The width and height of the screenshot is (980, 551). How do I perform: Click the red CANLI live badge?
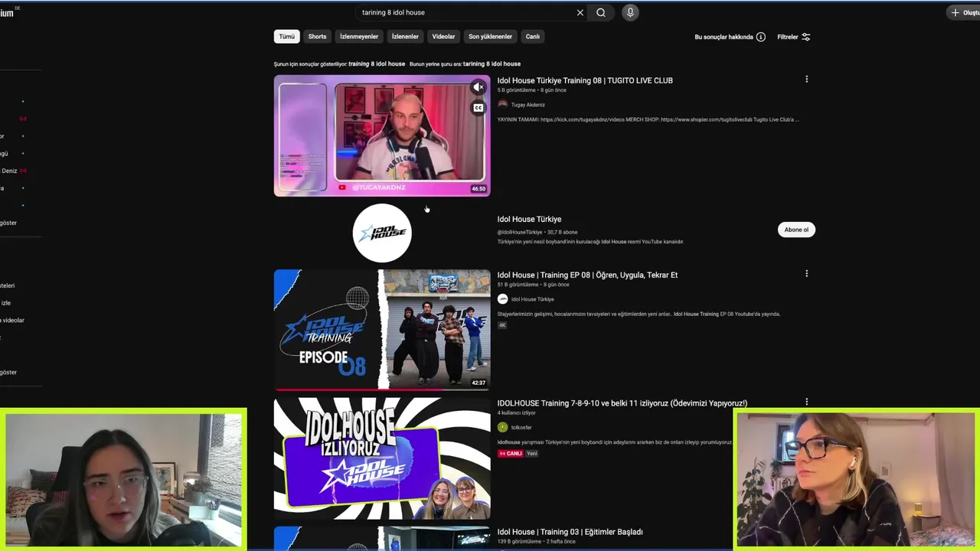click(511, 454)
